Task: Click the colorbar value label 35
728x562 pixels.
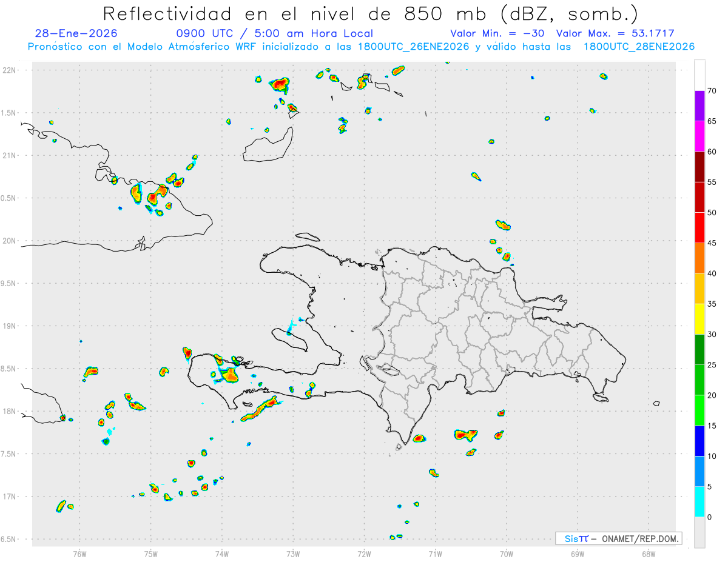Action: pyautogui.click(x=712, y=304)
